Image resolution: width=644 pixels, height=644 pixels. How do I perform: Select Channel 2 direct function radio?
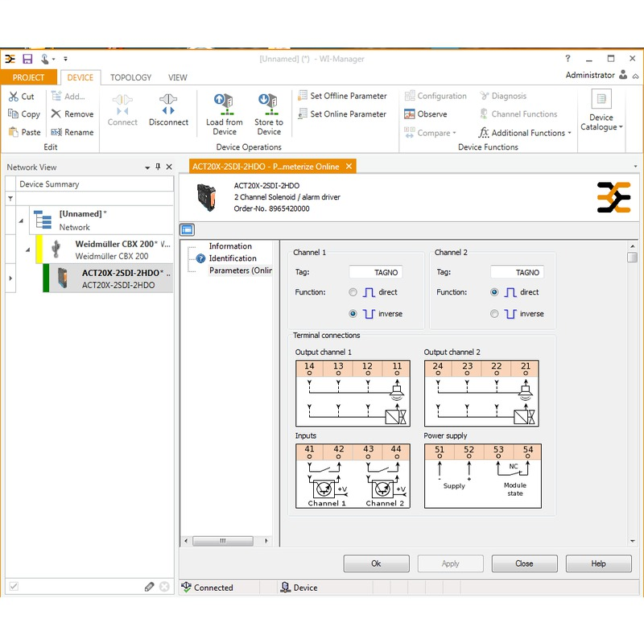pos(494,292)
